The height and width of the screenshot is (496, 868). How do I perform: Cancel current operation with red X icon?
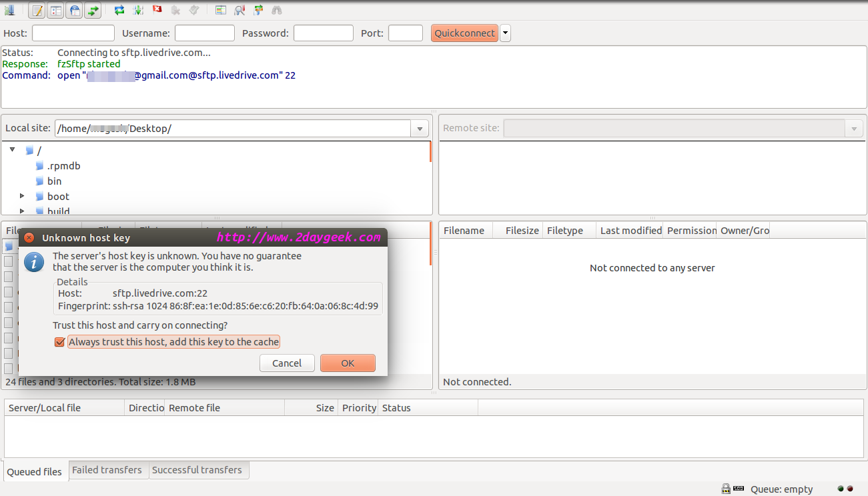pos(157,10)
